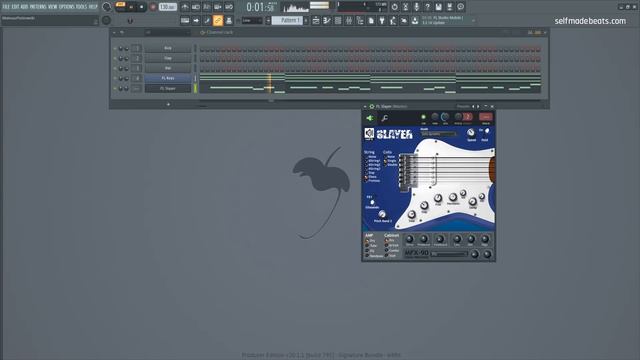
Task: Mute the Clap channel LED
Action: (115, 58)
